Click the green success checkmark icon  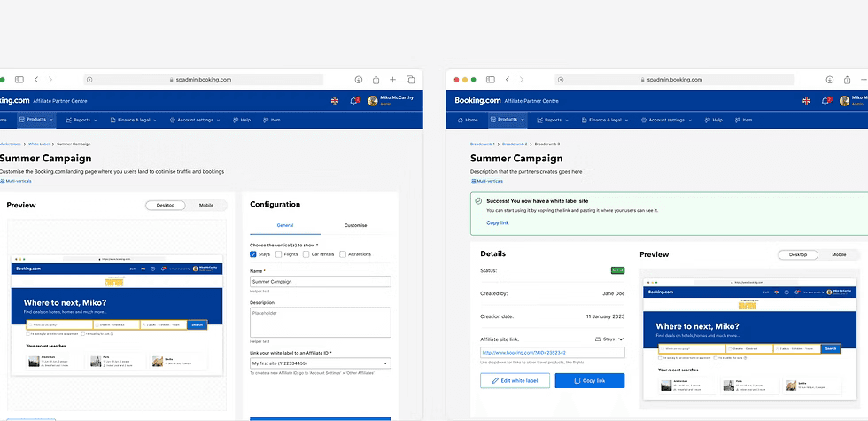tap(478, 201)
